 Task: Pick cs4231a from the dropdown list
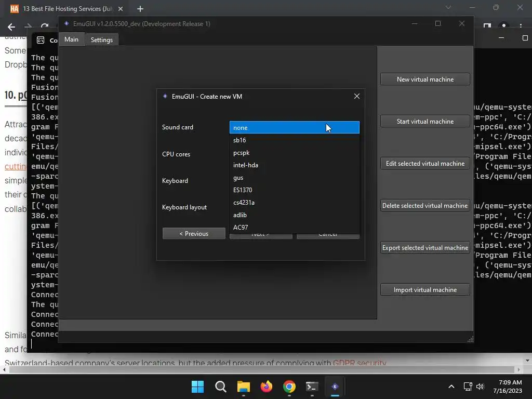pyautogui.click(x=294, y=203)
